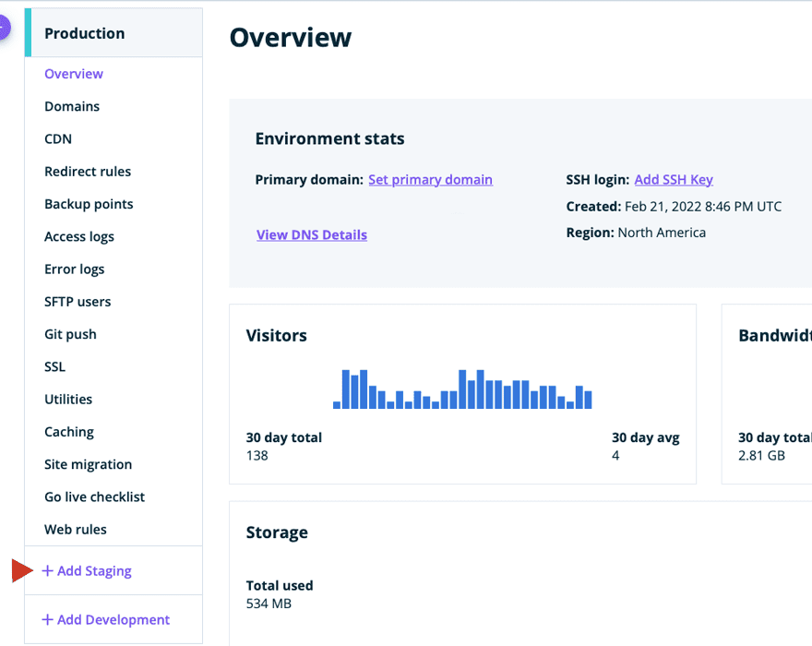This screenshot has width=812, height=646.
Task: Check the Error logs
Action: coord(74,269)
